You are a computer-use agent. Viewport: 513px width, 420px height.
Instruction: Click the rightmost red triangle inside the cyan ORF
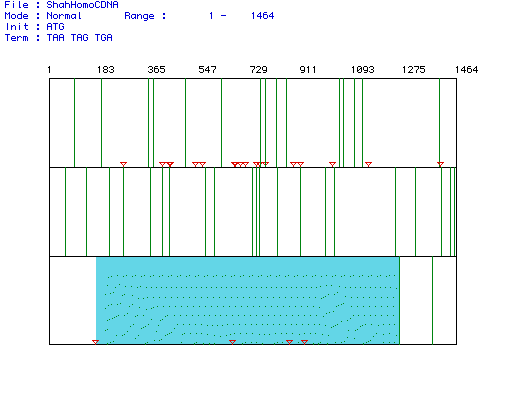tap(304, 342)
